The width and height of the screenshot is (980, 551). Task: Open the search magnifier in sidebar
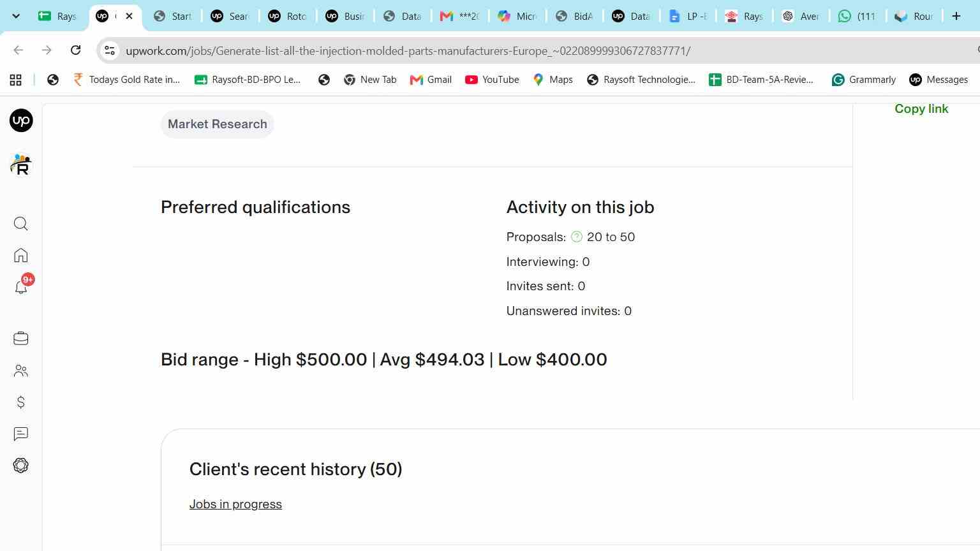tap(21, 224)
